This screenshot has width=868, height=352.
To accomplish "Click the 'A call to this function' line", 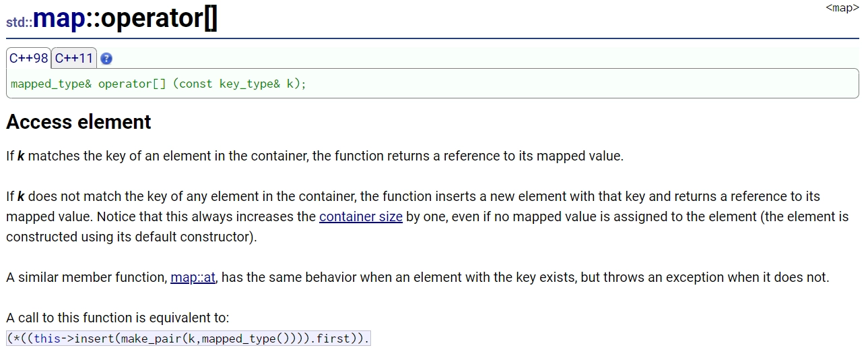I will pyautogui.click(x=118, y=318).
